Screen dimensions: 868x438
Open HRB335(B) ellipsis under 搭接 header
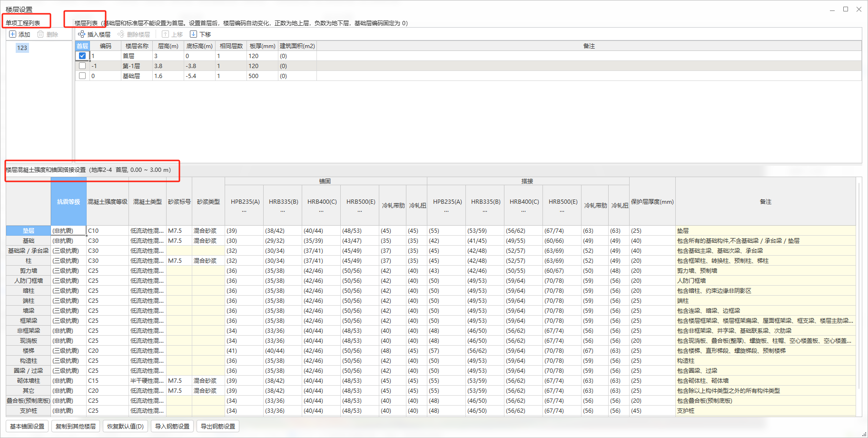point(485,211)
